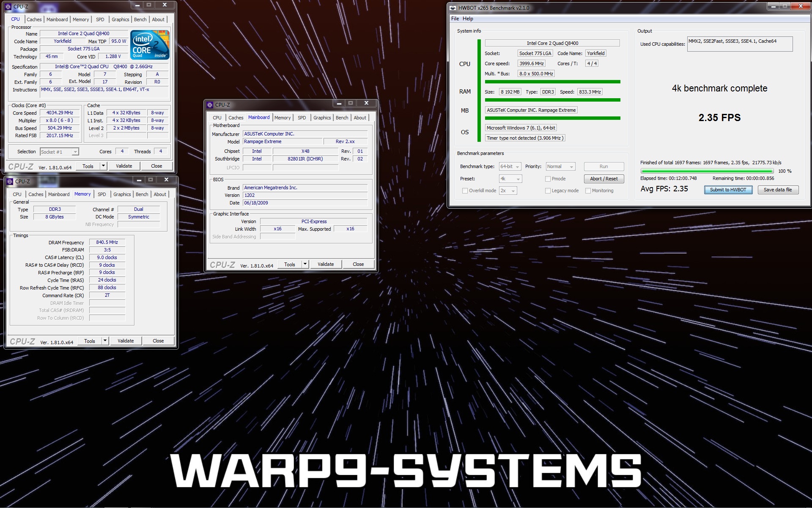Open Benchmark type 64-bit dropdown
812x508 pixels.
point(510,166)
